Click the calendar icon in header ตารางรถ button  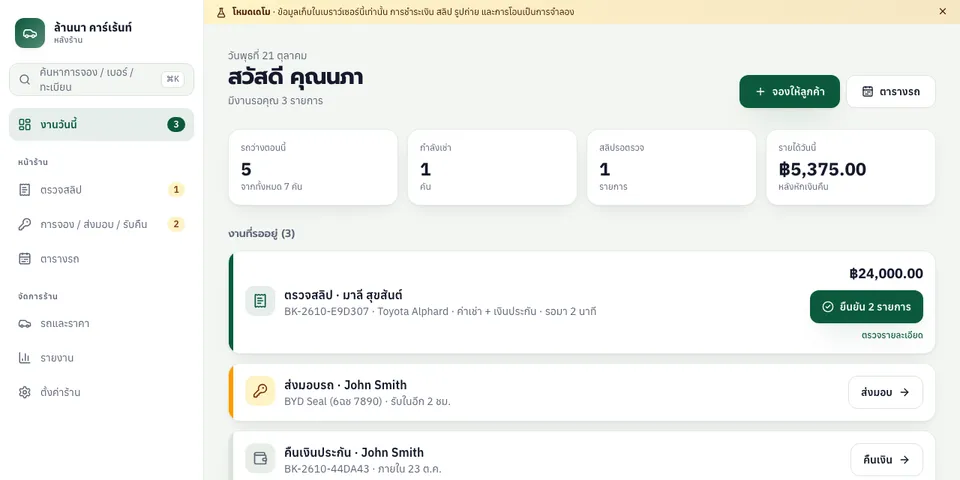click(x=868, y=92)
